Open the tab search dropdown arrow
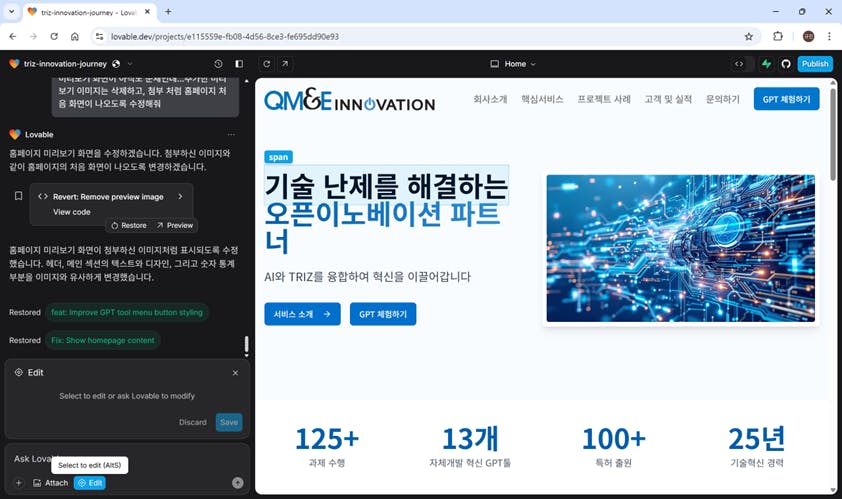 pos(11,11)
